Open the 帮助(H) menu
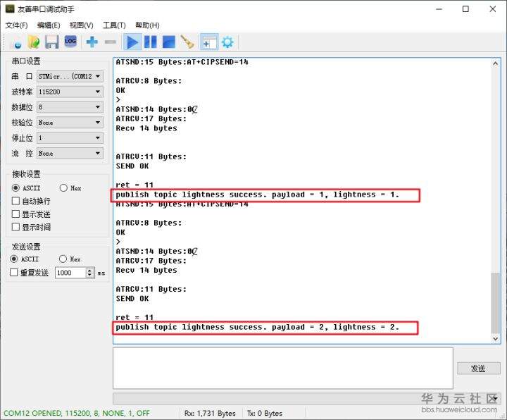Viewport: 507px width, 420px height. pos(147,25)
